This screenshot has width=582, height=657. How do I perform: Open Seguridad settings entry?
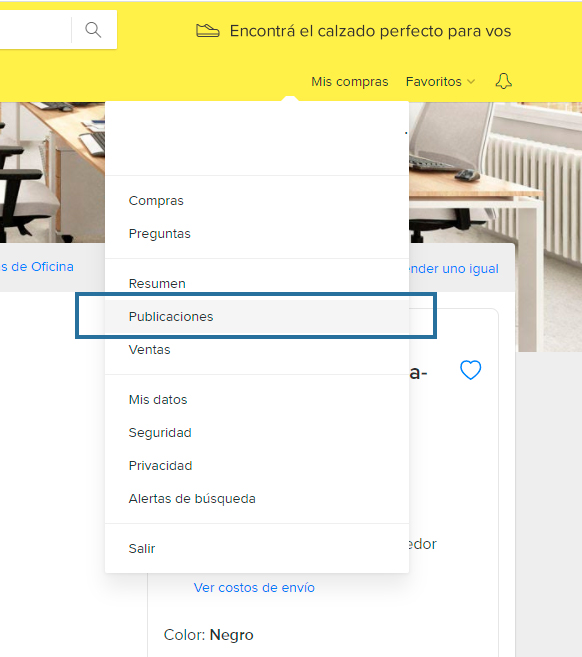(257, 432)
